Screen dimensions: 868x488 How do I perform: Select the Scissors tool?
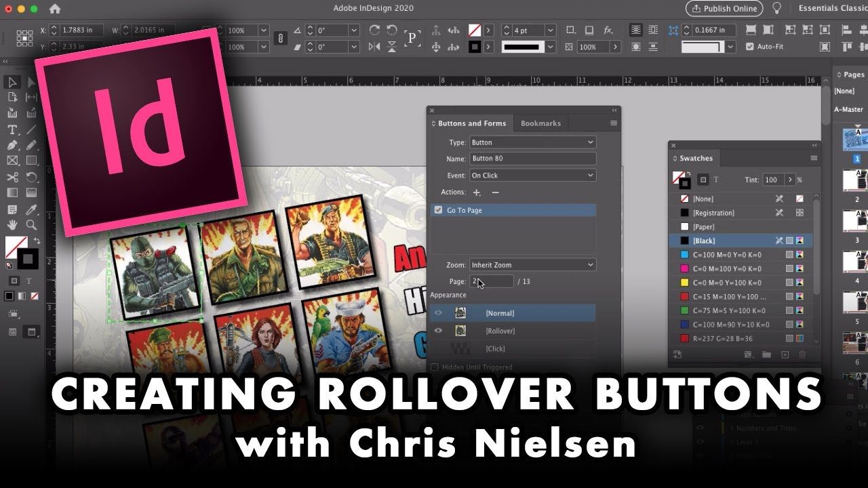point(12,177)
